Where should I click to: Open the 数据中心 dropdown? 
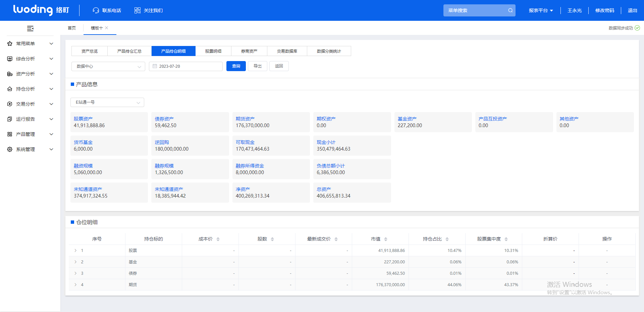pyautogui.click(x=108, y=66)
